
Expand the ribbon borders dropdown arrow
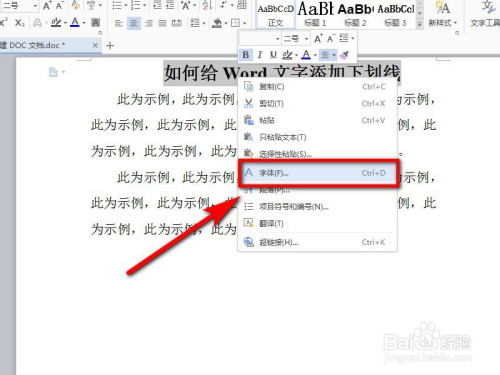point(244,23)
